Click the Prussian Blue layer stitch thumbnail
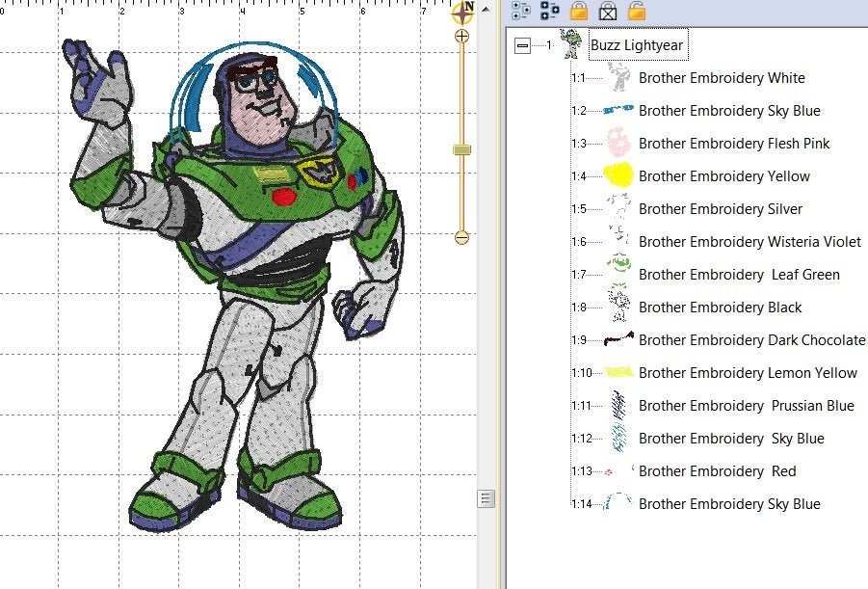This screenshot has width=868, height=589. (x=618, y=405)
